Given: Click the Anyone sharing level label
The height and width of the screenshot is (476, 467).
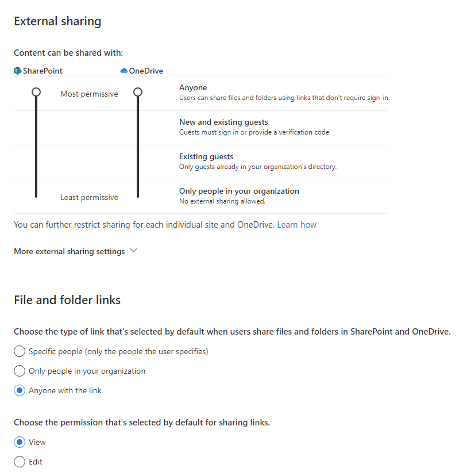Looking at the screenshot, I should (193, 88).
